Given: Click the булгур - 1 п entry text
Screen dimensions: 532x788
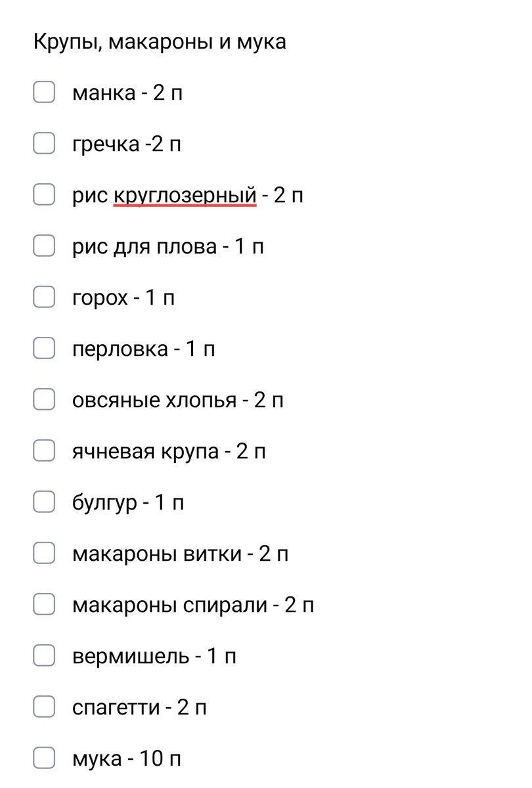Looking at the screenshot, I should [129, 502].
